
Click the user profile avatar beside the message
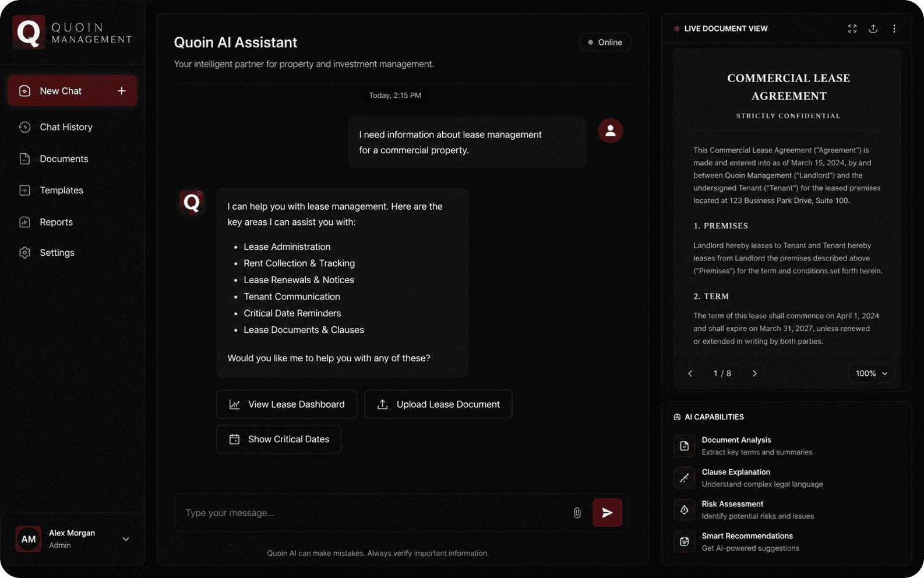pyautogui.click(x=611, y=131)
